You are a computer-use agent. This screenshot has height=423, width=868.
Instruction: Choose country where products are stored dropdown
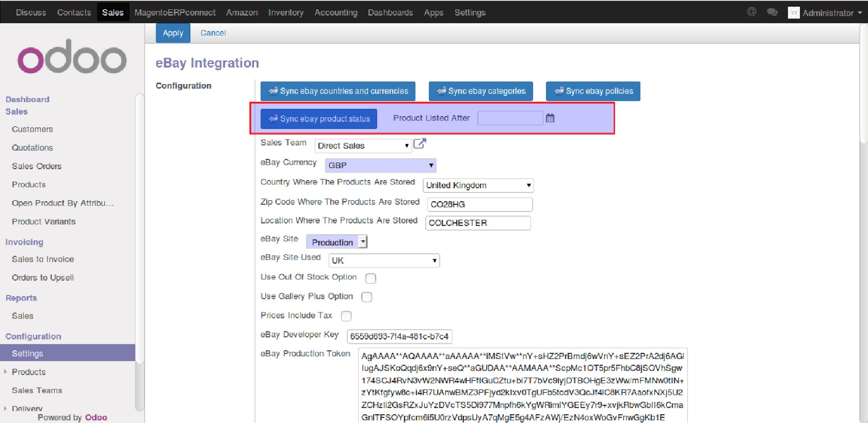point(478,185)
